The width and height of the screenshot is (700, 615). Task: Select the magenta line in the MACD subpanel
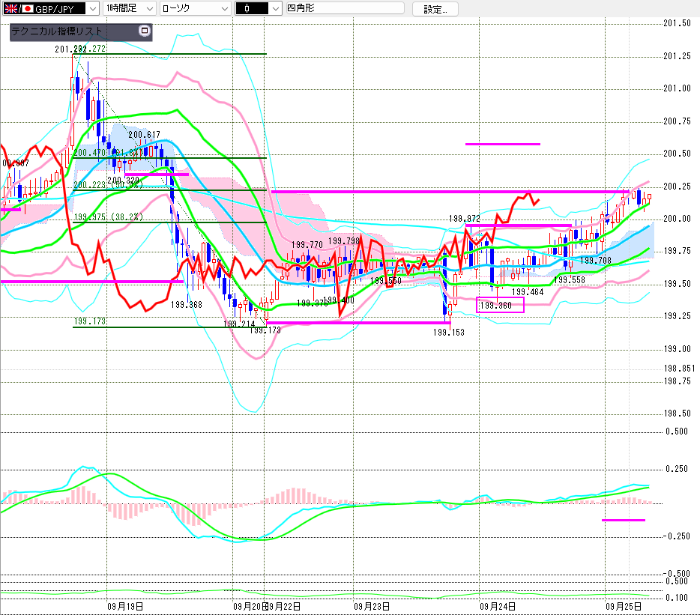click(x=623, y=520)
